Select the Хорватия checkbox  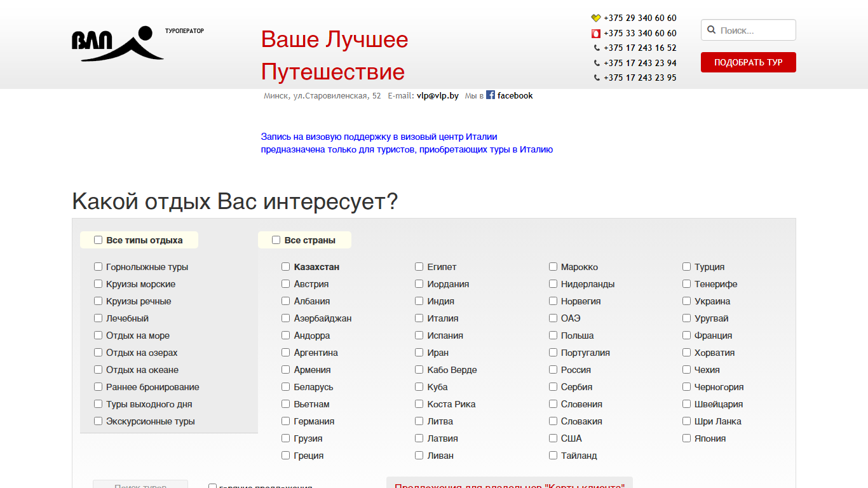(x=687, y=353)
